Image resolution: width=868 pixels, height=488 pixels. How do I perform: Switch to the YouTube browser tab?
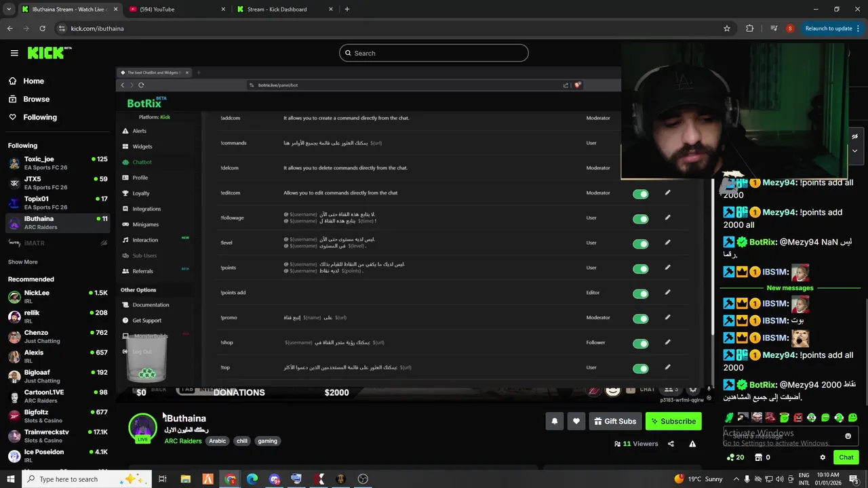pyautogui.click(x=178, y=9)
